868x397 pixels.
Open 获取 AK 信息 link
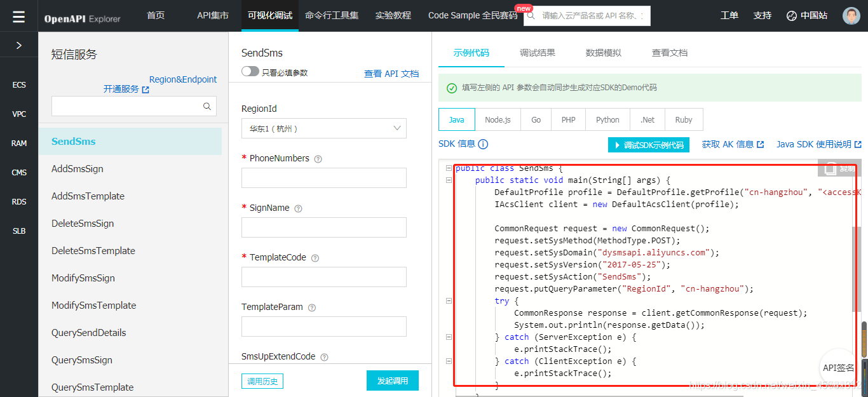733,144
